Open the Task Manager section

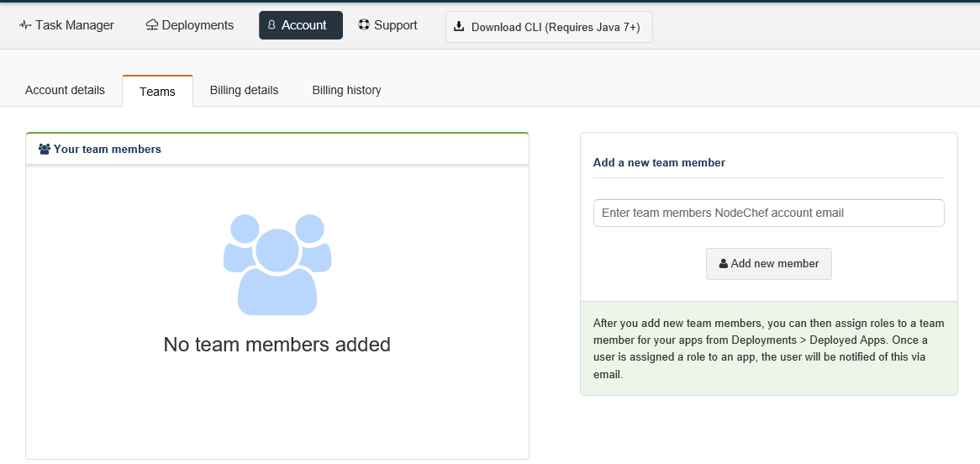point(66,25)
